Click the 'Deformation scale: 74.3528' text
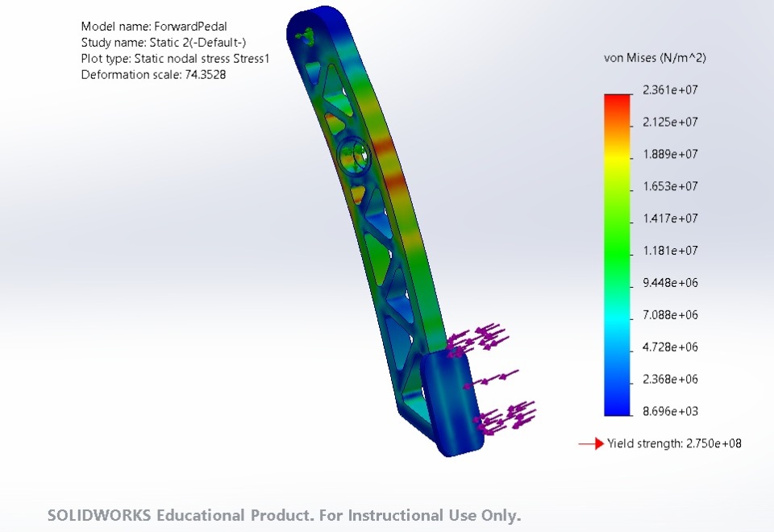Screen dimensions: 774x532 click(x=153, y=74)
